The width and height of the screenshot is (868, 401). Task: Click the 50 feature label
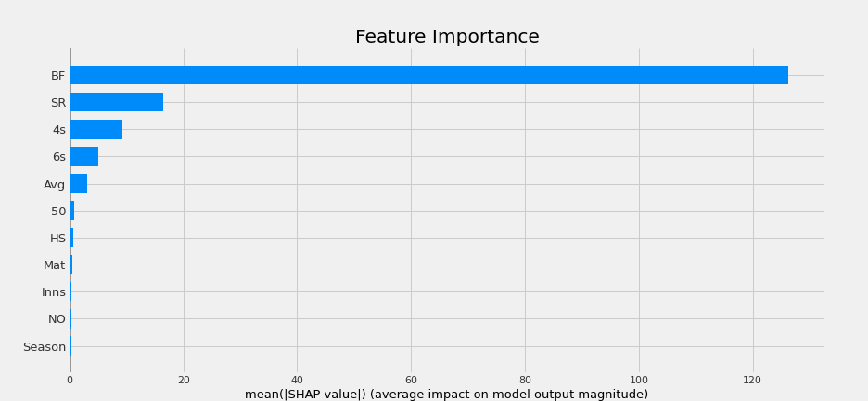58,212
